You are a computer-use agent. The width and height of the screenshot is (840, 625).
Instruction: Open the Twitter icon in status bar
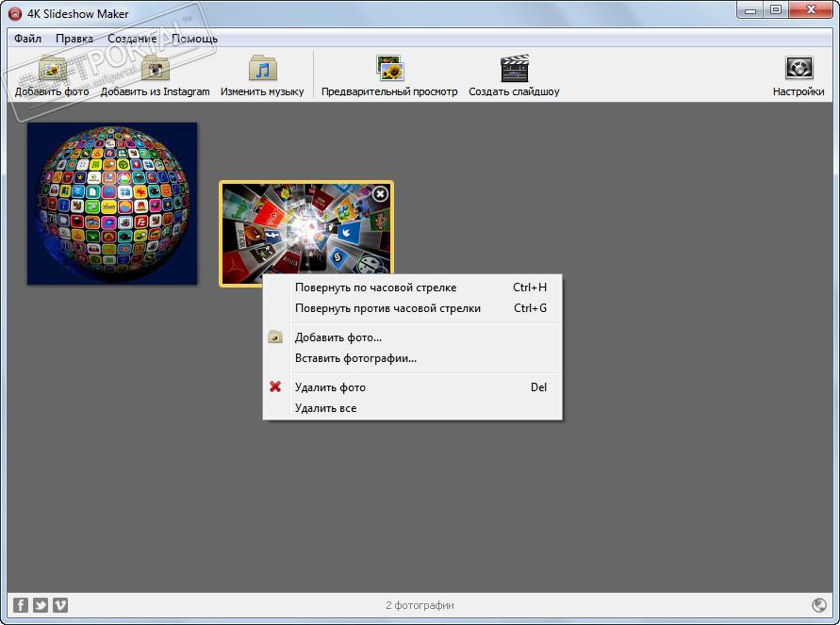pos(41,604)
